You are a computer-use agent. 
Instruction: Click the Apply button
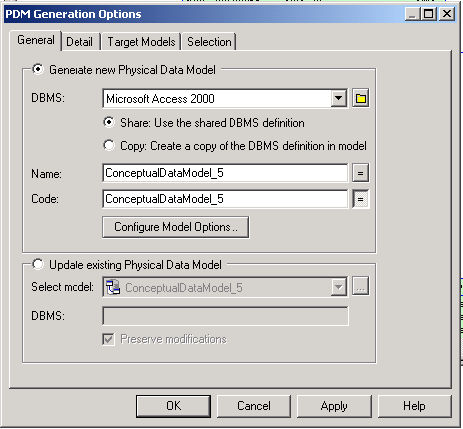tap(334, 406)
